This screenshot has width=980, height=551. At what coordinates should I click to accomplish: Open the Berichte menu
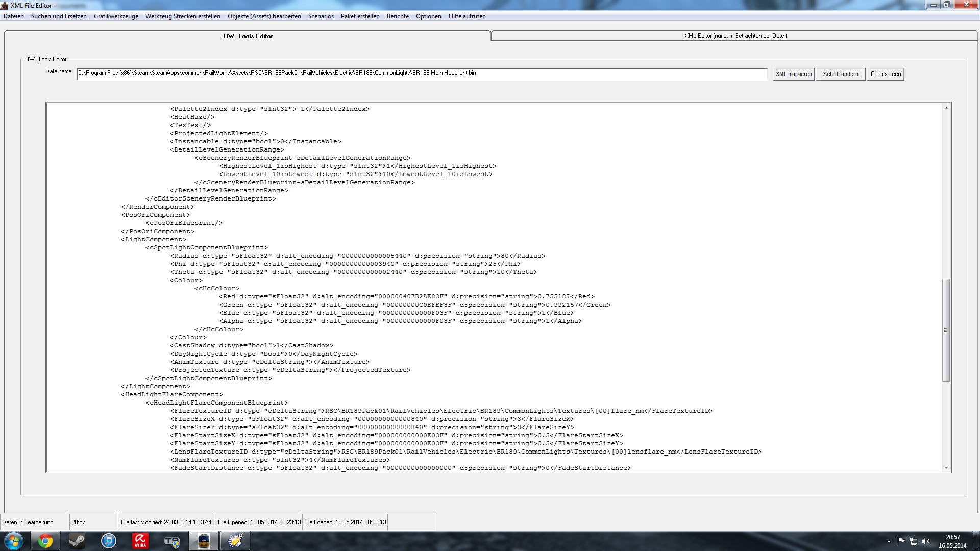coord(398,16)
